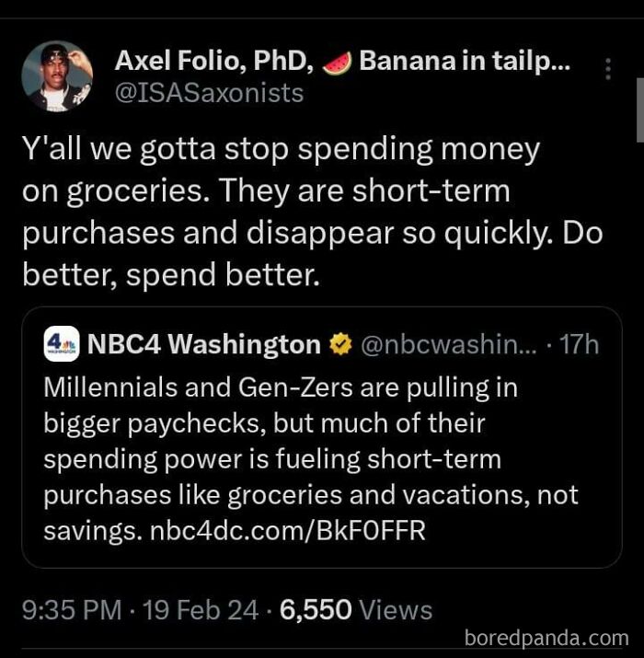The width and height of the screenshot is (644, 658).
Task: Click the scrollbar thumb on the right edge
Action: pyautogui.click(x=638, y=109)
